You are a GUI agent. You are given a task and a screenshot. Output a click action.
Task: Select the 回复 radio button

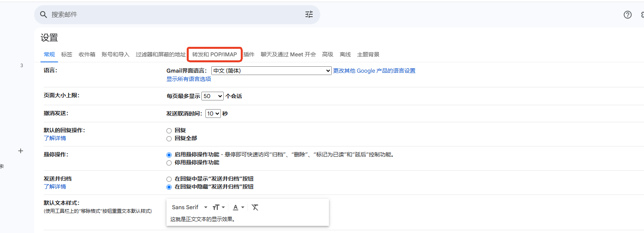169,131
